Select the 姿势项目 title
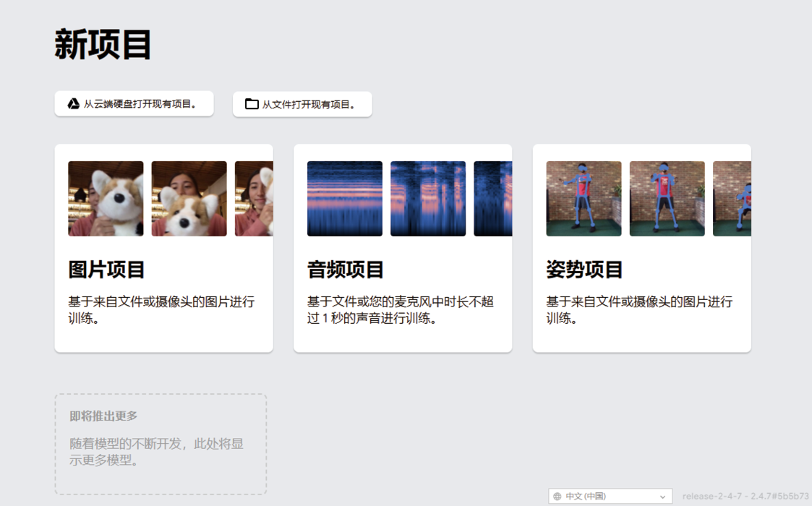 coord(584,270)
